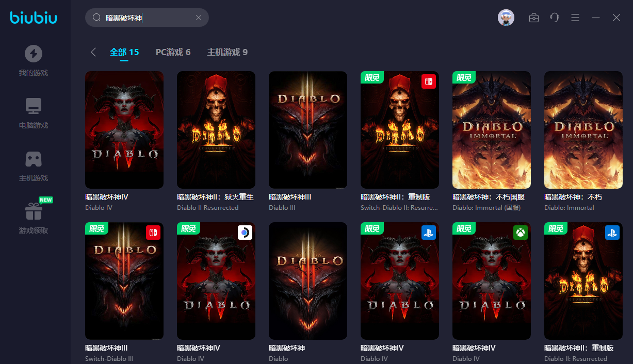This screenshot has height=364, width=633.
Task: Click Nintendo Switch badge on Diablo II 重制版 card
Action: 429,81
